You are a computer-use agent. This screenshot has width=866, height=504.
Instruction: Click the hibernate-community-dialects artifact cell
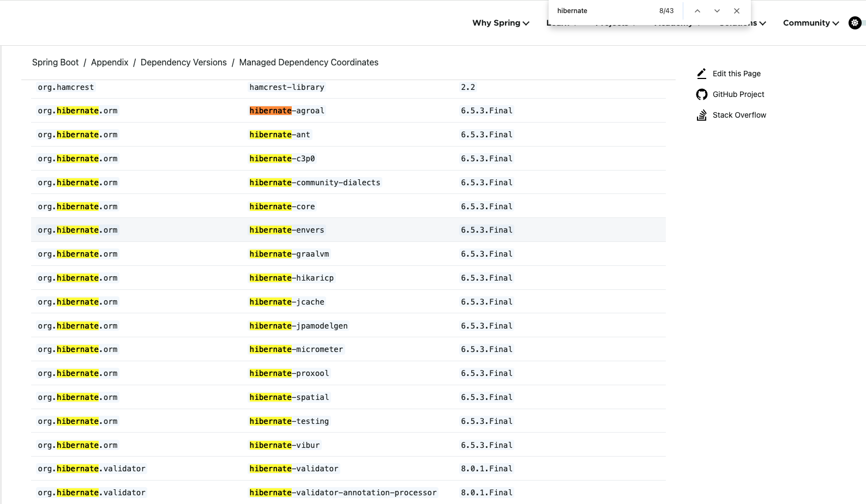[x=315, y=183]
